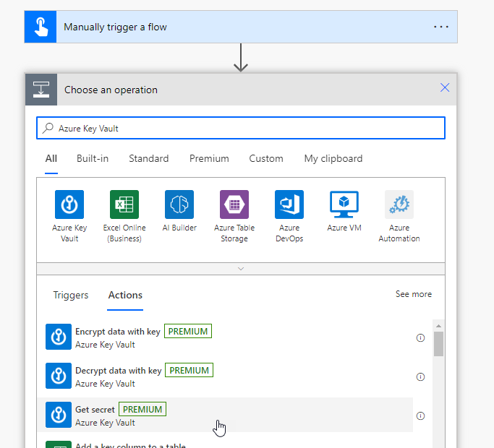Select the Azure Table Storage connector
The width and height of the screenshot is (494, 448).
point(234,204)
